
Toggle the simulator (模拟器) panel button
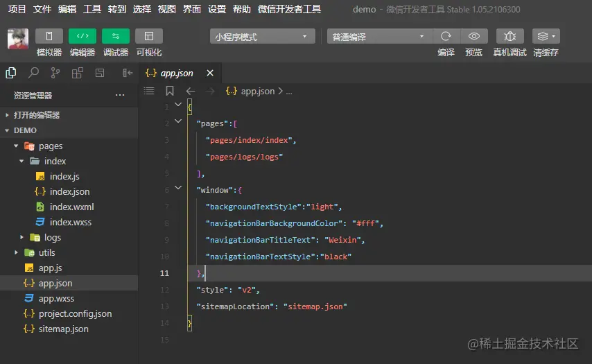tap(49, 36)
